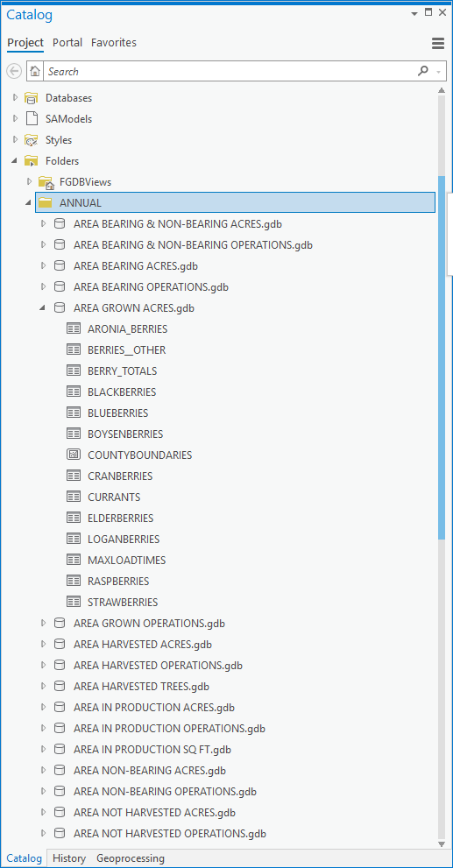Click the STRAWBERRIES table icon

coord(73,603)
